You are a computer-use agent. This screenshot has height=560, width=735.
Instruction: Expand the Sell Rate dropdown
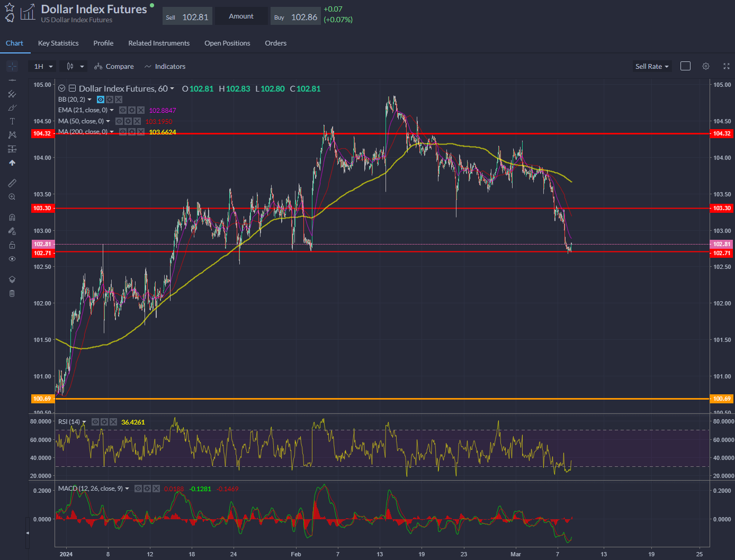(652, 66)
